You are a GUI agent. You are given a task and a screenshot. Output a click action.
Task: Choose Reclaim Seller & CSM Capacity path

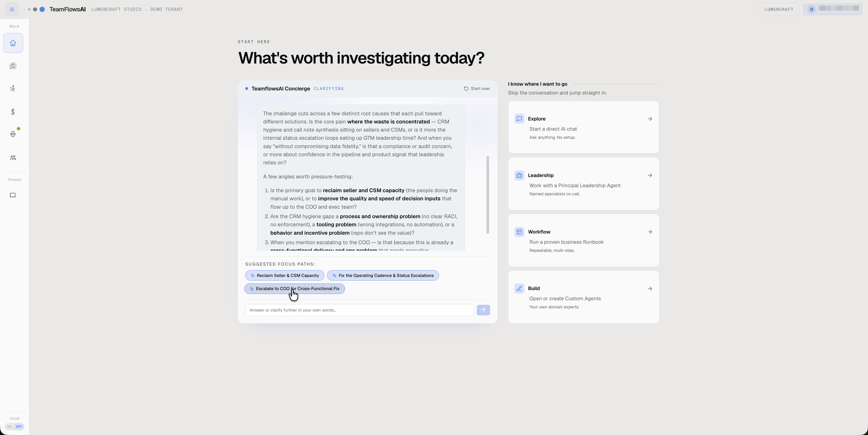click(x=285, y=276)
